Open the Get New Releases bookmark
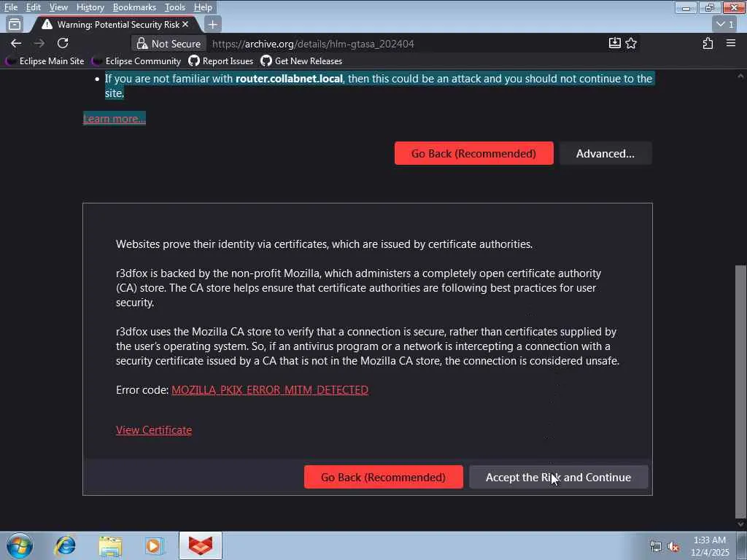Screen dimensions: 747x560 [301, 61]
